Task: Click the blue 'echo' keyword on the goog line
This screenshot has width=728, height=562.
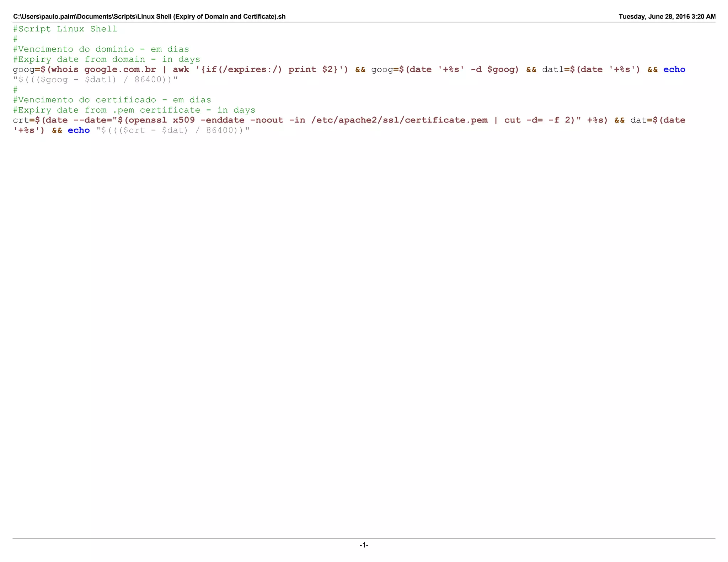Action: [674, 69]
